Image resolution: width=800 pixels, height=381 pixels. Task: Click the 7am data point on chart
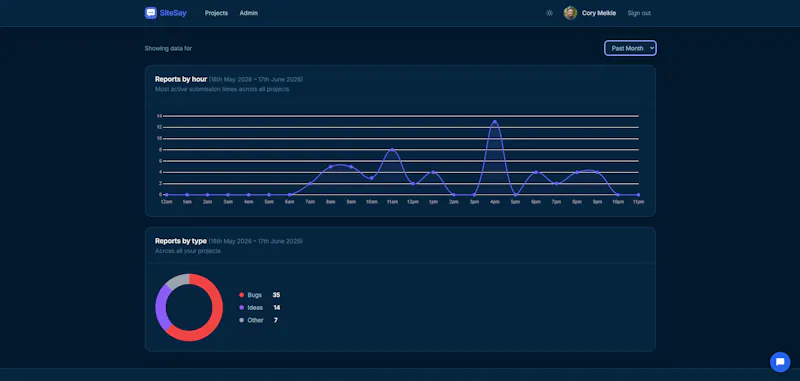pyautogui.click(x=310, y=184)
